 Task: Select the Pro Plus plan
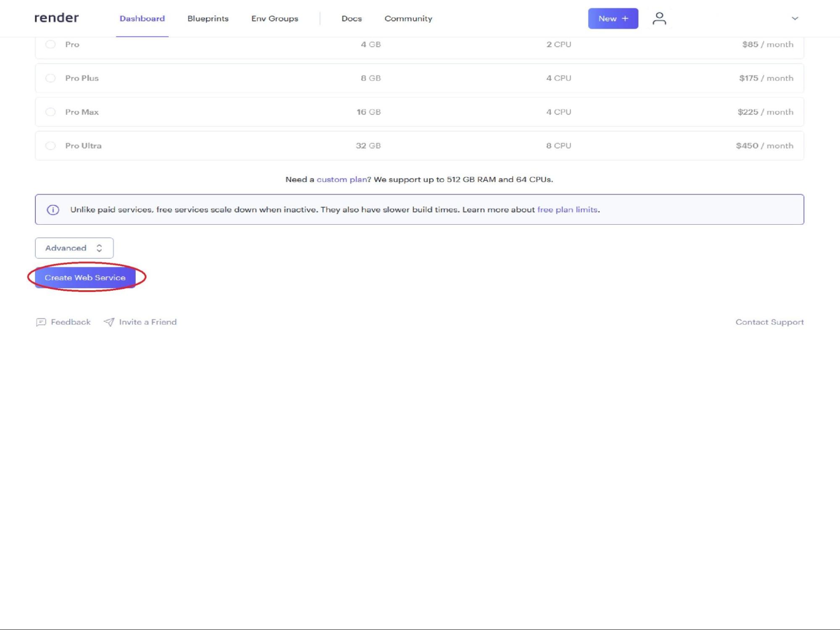pyautogui.click(x=51, y=78)
